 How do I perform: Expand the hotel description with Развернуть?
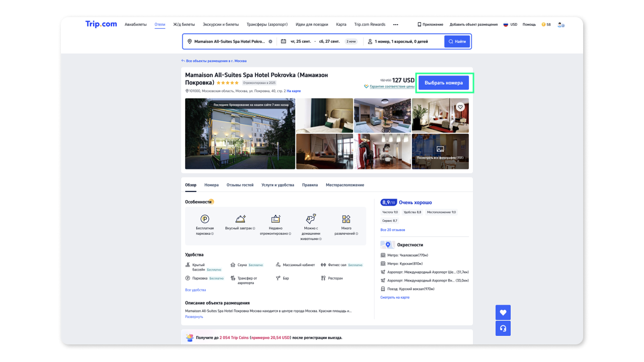tap(194, 317)
